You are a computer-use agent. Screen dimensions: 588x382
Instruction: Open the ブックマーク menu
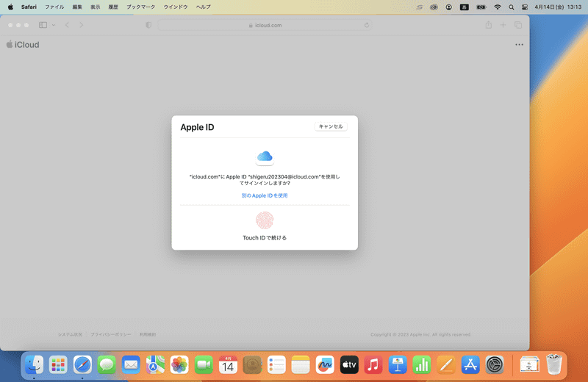click(x=140, y=7)
